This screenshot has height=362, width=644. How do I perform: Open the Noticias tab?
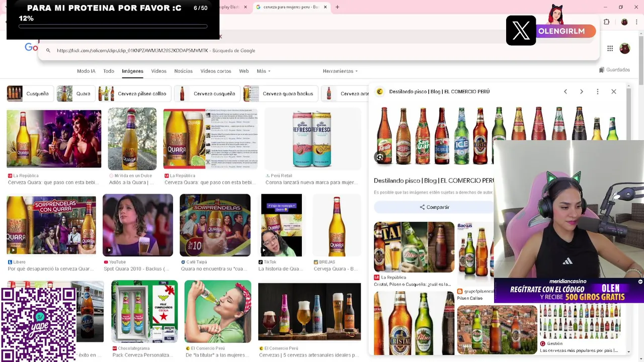(x=183, y=71)
